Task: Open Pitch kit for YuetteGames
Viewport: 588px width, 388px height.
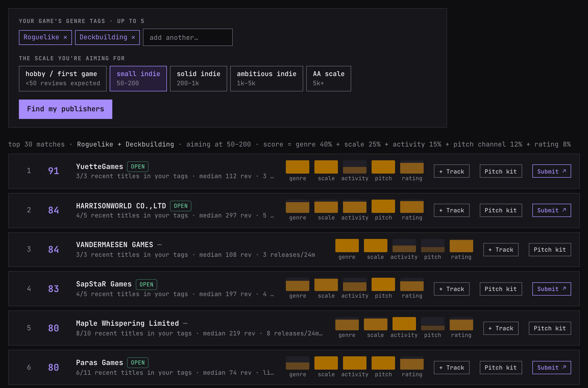Action: pos(501,171)
